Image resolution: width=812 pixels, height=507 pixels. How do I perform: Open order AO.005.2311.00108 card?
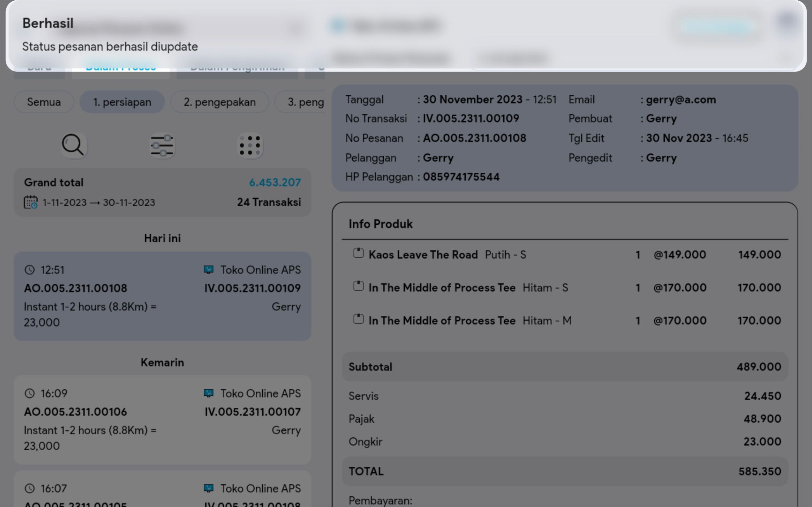[x=162, y=296]
